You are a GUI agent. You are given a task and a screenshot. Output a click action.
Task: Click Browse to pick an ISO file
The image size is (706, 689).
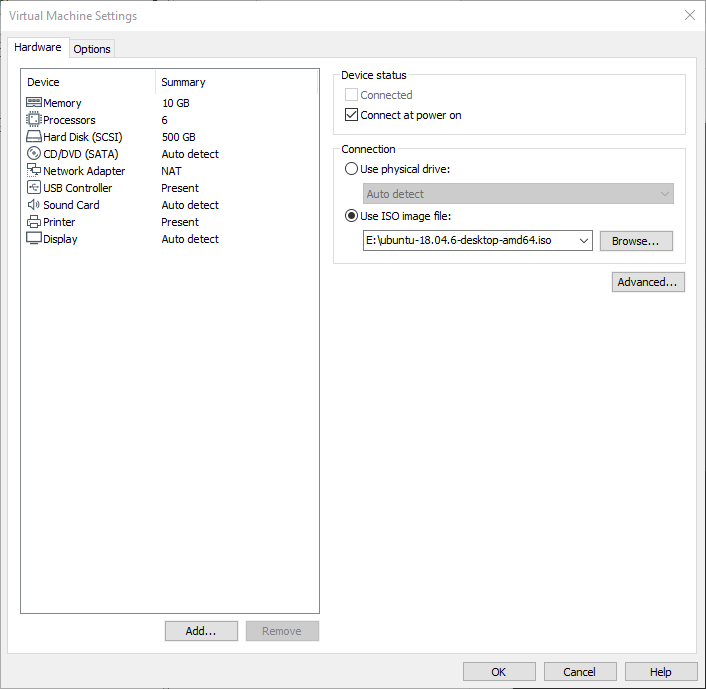[x=636, y=241]
